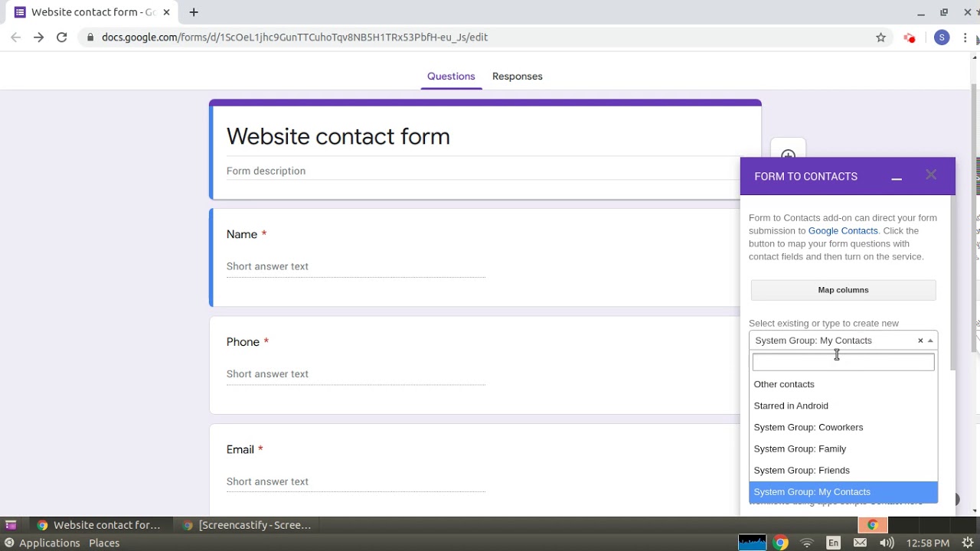Close the Form to Contacts panel

pos(931,175)
